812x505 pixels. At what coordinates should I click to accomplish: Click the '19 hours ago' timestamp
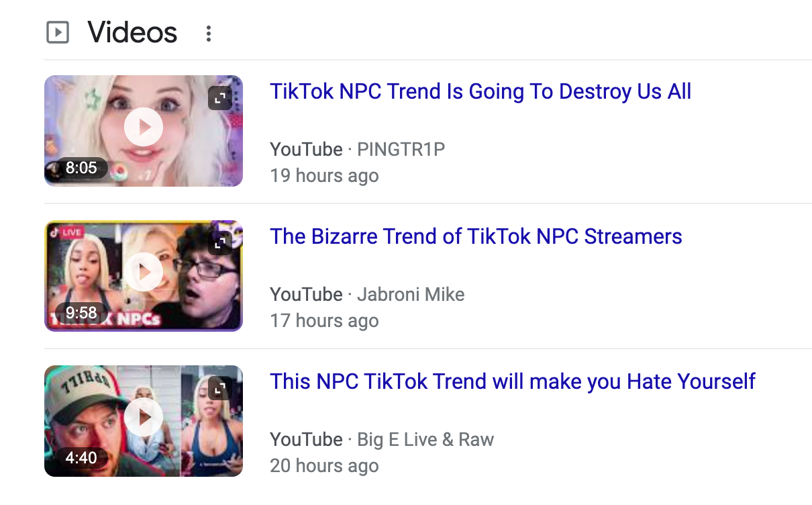click(x=324, y=176)
